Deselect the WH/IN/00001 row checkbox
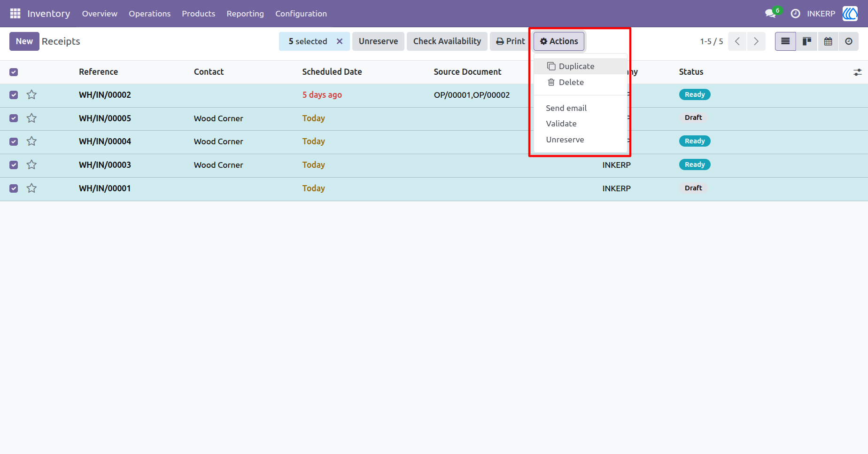The width and height of the screenshot is (868, 454). (x=14, y=188)
